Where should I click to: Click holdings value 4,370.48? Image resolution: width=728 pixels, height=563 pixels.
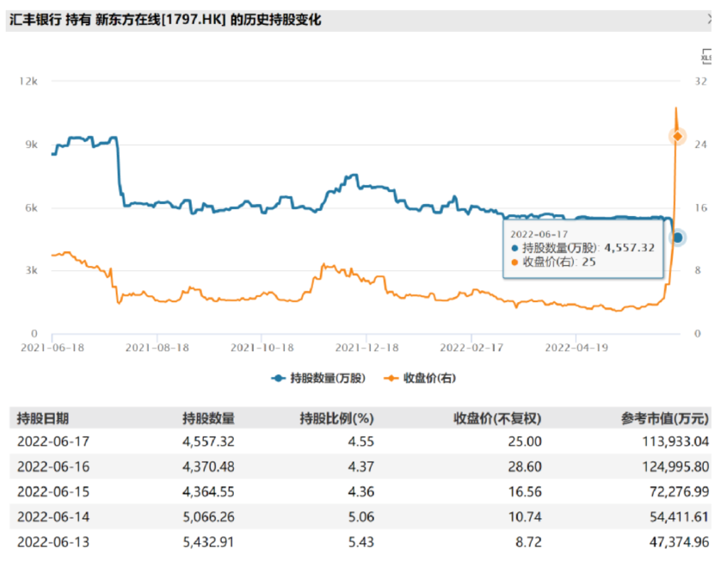208,466
